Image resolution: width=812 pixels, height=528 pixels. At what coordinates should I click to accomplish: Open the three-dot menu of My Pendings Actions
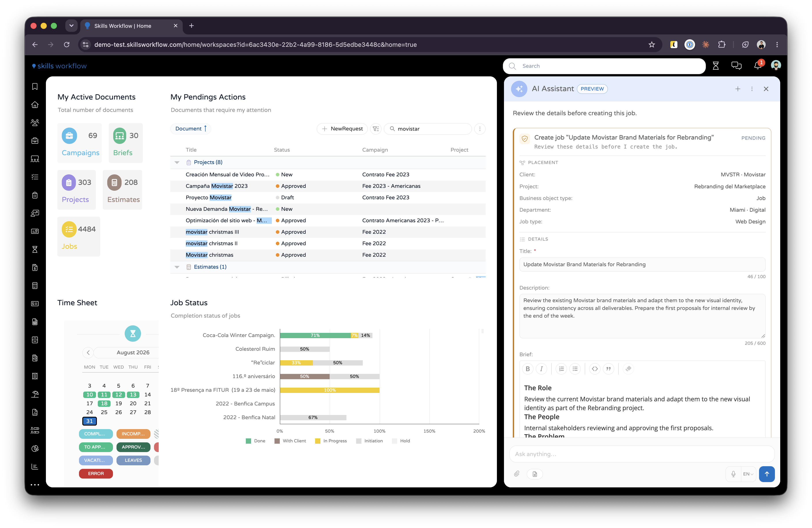click(x=480, y=129)
